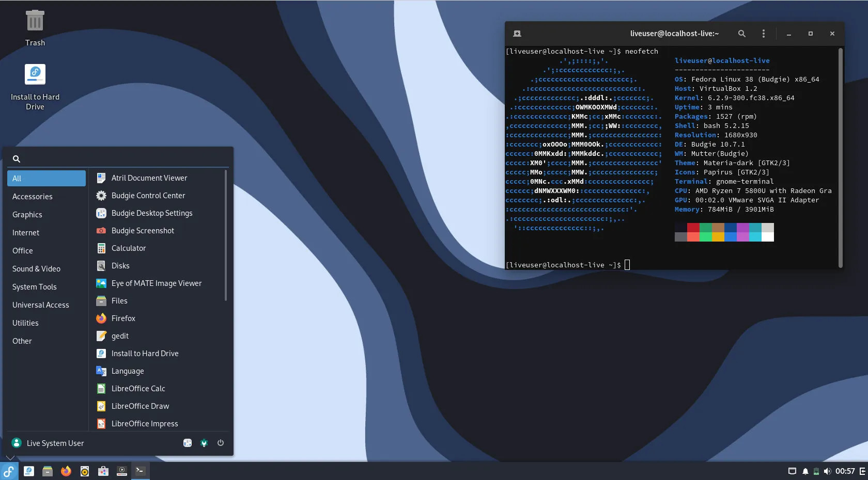Viewport: 868px width, 480px height.
Task: Open the Software store from the taskbar
Action: [x=103, y=471]
